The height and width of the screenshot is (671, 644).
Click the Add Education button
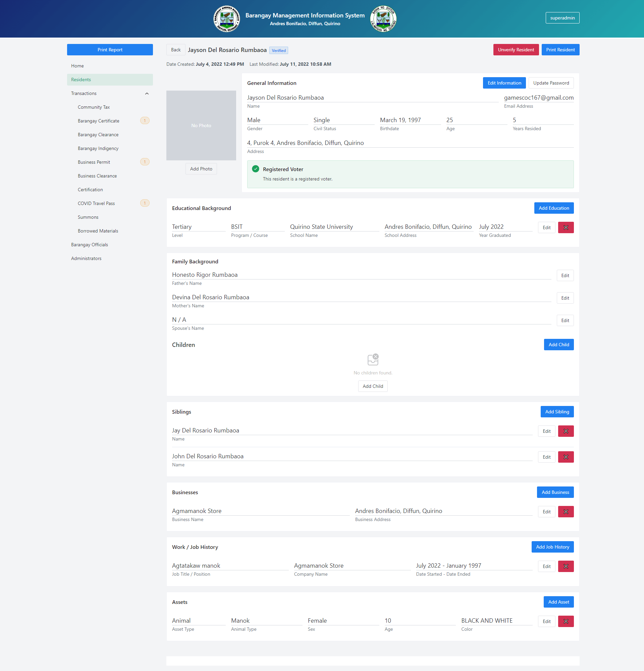coord(554,208)
